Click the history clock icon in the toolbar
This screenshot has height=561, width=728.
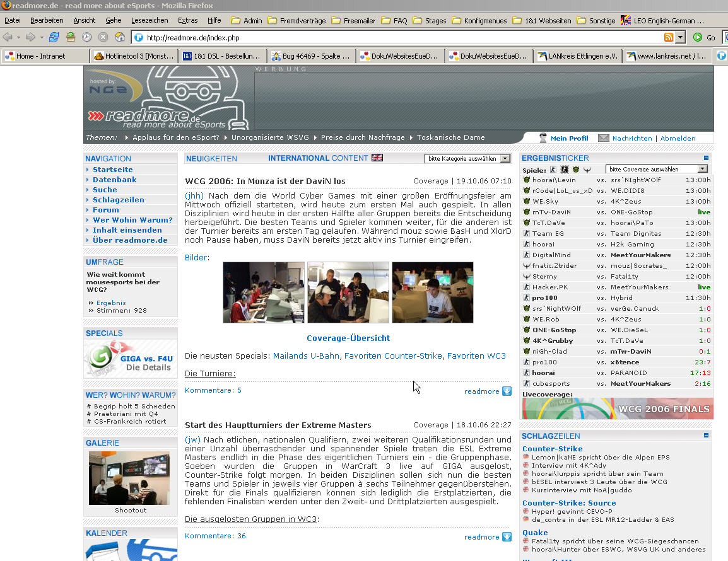(x=86, y=37)
